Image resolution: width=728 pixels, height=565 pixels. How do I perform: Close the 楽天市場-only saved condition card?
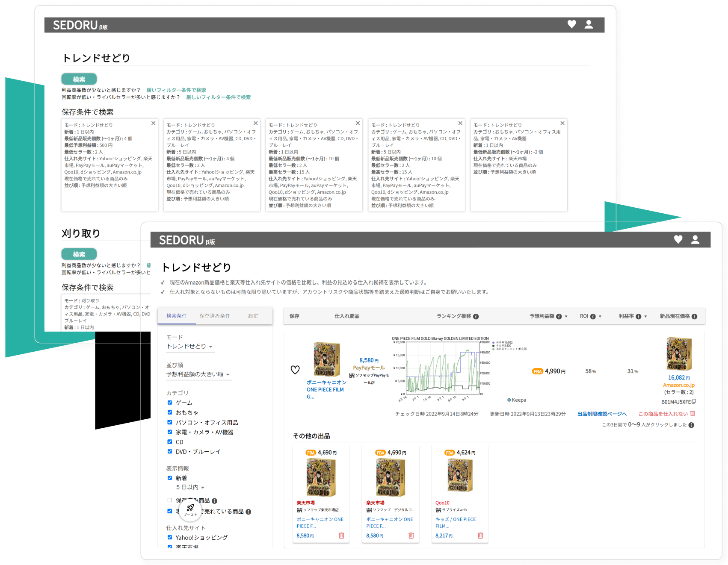click(562, 123)
